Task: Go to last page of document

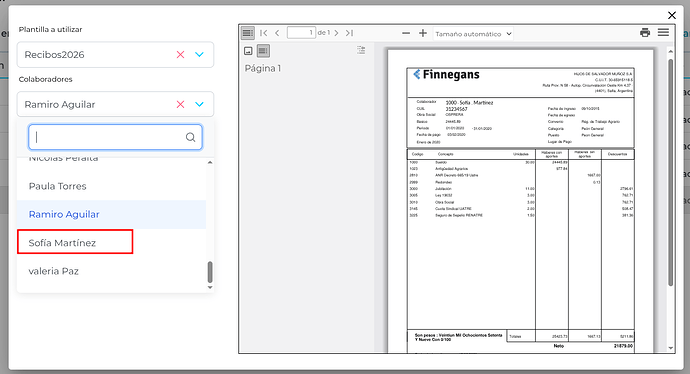Action: (x=349, y=33)
